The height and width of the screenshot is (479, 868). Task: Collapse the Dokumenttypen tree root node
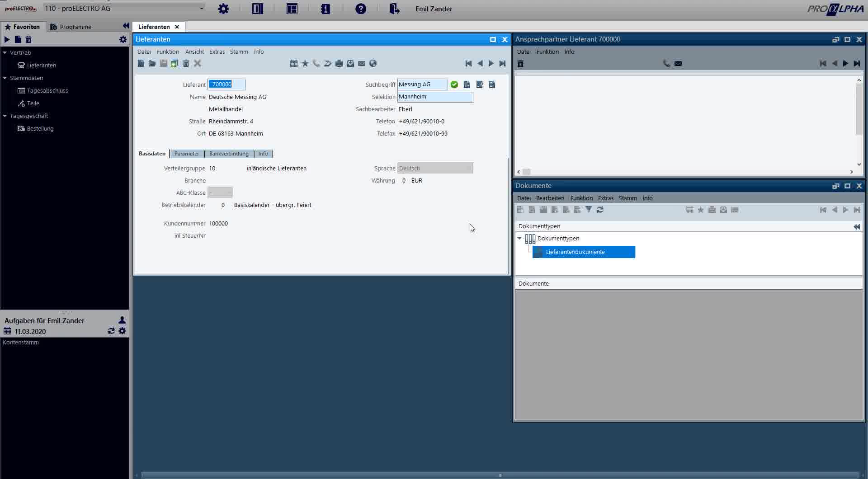click(x=519, y=238)
